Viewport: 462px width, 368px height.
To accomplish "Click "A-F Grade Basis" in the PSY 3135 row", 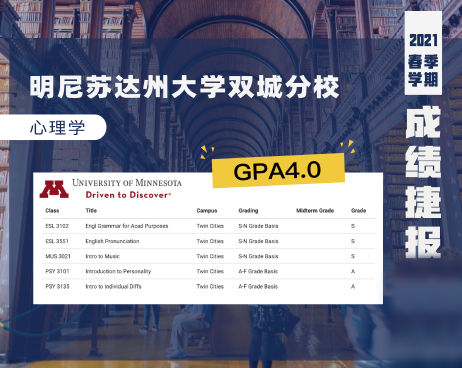I will pos(258,286).
